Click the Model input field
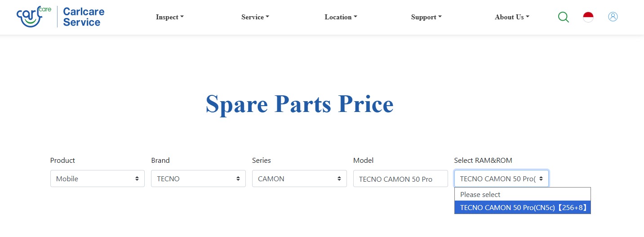 pyautogui.click(x=400, y=179)
